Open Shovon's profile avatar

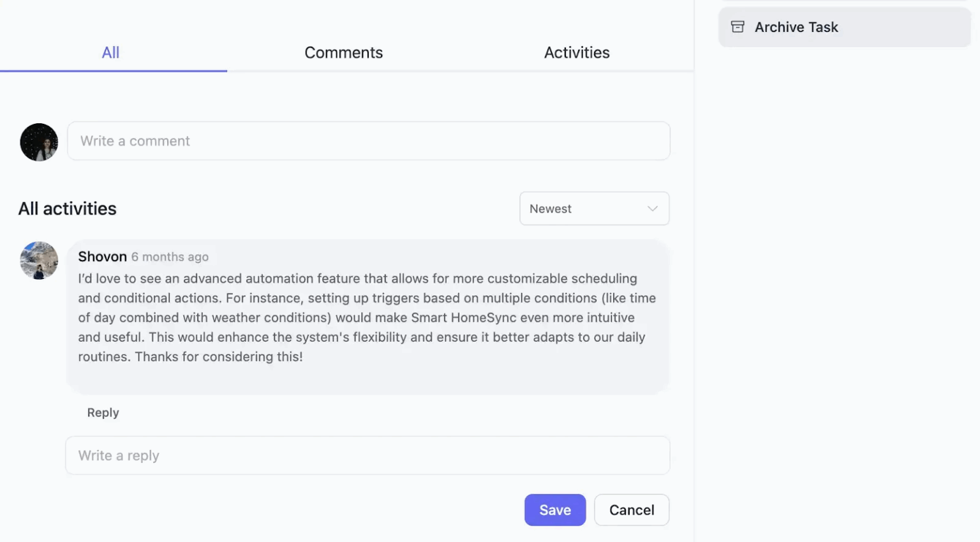tap(39, 260)
